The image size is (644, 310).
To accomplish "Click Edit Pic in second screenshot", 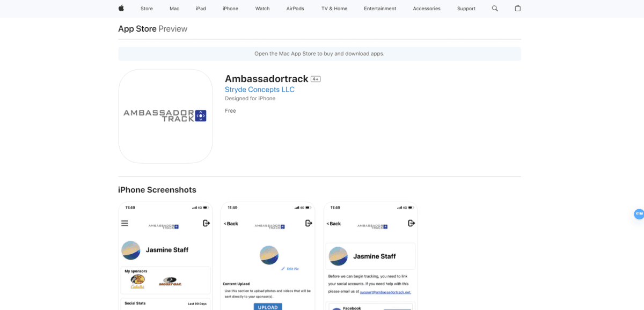I will pyautogui.click(x=290, y=268).
